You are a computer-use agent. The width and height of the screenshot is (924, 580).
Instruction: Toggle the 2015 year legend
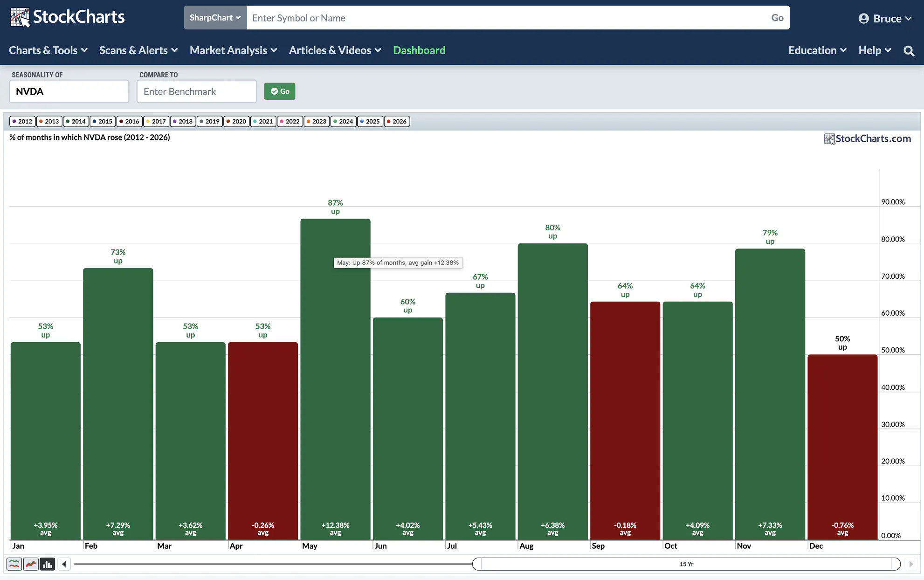102,121
